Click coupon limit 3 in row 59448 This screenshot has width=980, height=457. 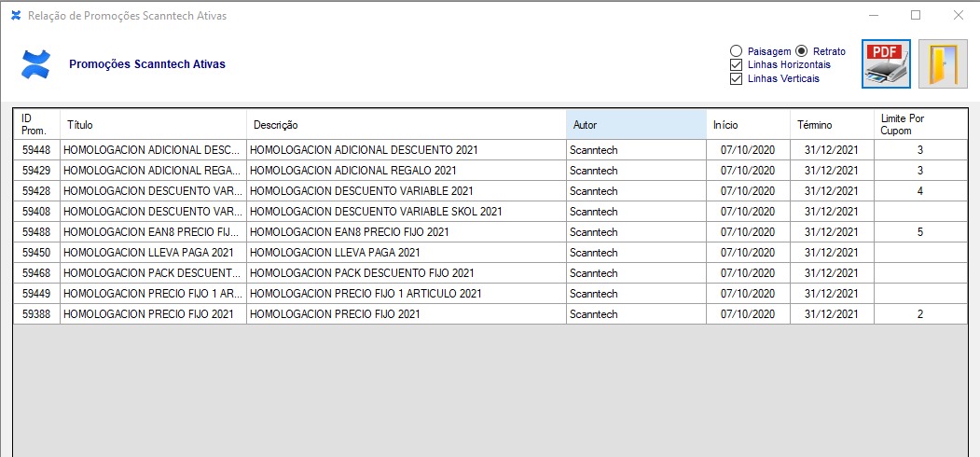(x=920, y=150)
